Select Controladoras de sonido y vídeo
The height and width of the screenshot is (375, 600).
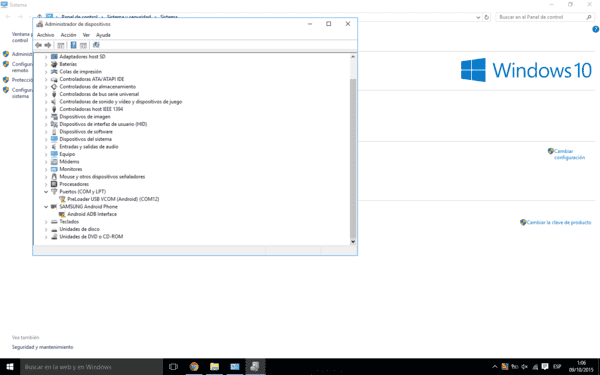click(x=121, y=102)
